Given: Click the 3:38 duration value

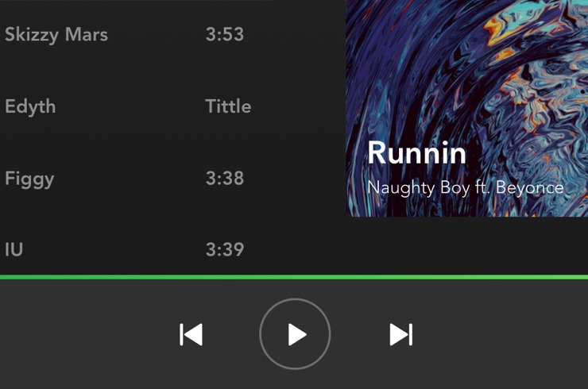Looking at the screenshot, I should point(225,178).
